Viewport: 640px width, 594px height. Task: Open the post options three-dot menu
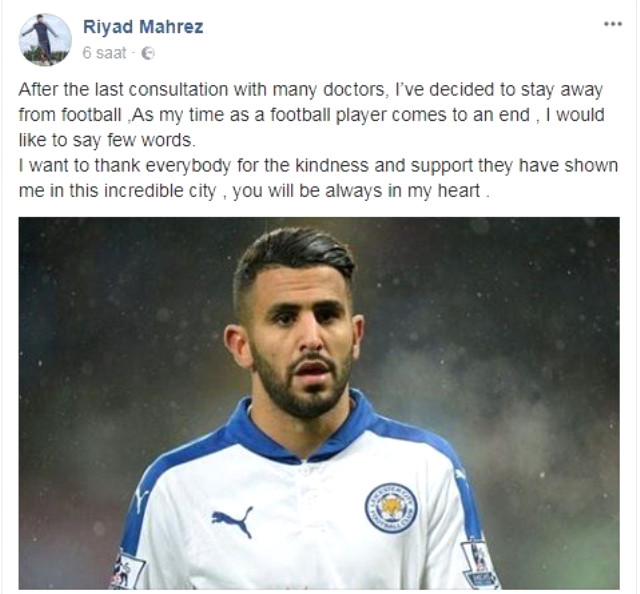click(613, 24)
